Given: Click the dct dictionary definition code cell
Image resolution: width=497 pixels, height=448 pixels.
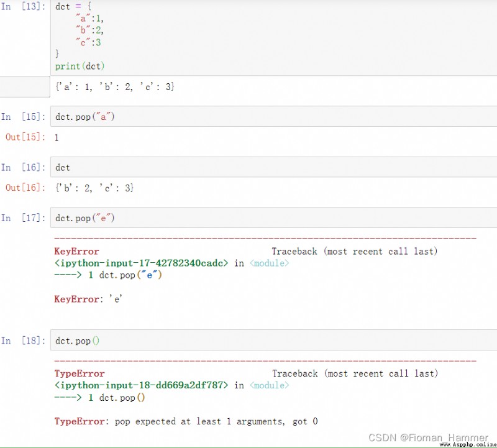Looking at the screenshot, I should [x=273, y=37].
